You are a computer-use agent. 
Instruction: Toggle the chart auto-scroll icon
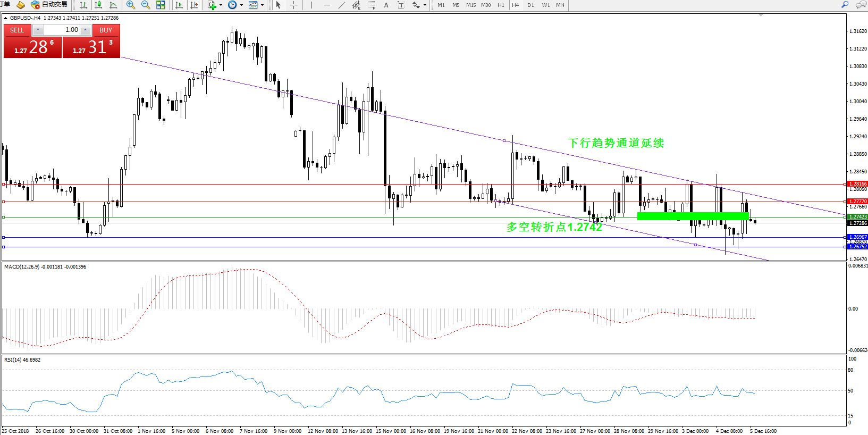click(179, 5)
